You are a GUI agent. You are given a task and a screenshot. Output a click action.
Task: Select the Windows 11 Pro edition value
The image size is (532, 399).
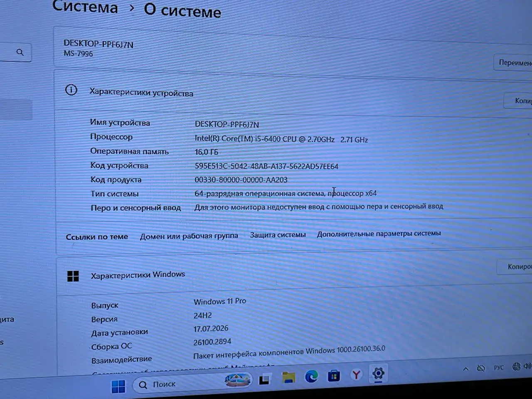220,301
